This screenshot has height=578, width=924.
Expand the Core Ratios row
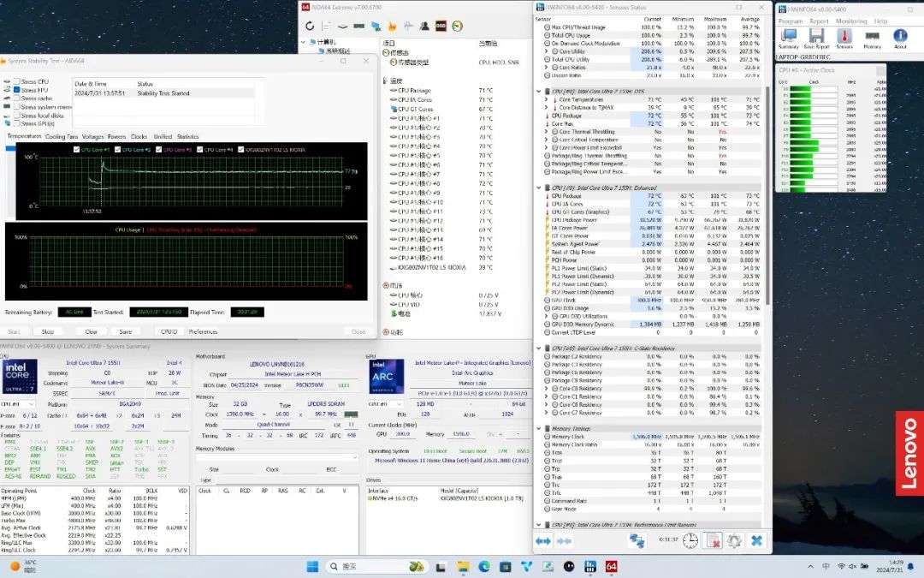click(548, 67)
